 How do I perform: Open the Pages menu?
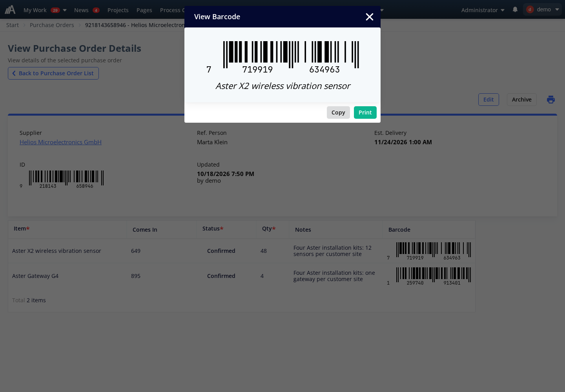click(x=144, y=10)
